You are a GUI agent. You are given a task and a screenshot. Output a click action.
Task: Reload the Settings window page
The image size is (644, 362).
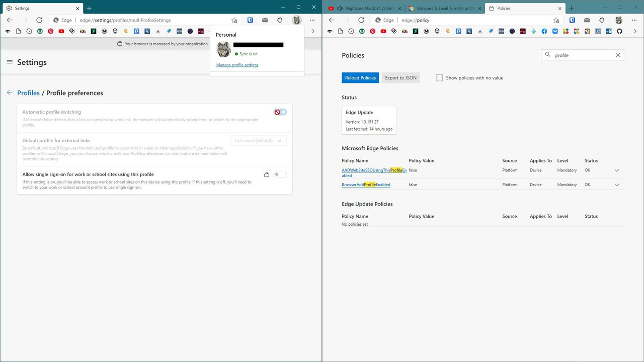tap(39, 20)
